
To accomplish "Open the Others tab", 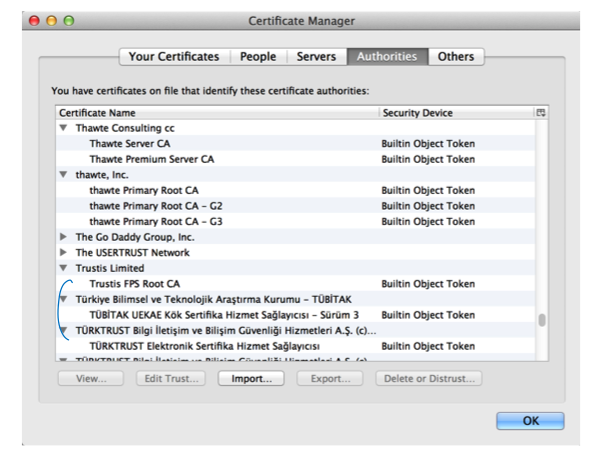I will click(456, 57).
